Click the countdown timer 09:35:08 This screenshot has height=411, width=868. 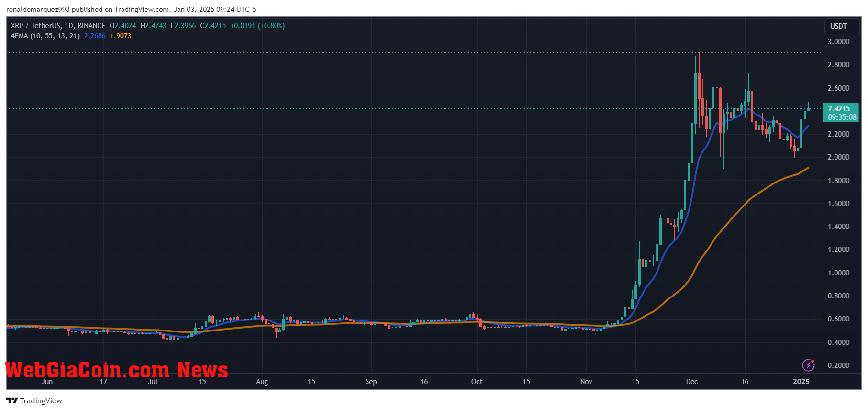(842, 117)
